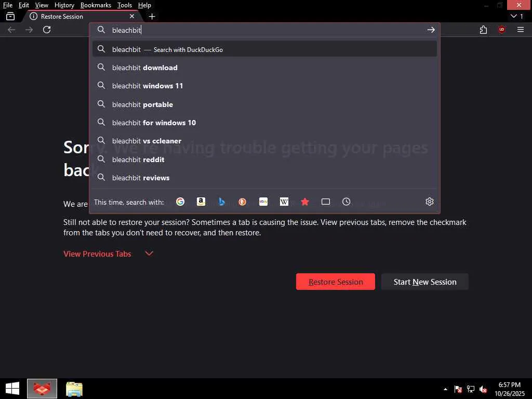532x399 pixels.
Task: Search with eBay engine icon
Action: click(x=263, y=202)
